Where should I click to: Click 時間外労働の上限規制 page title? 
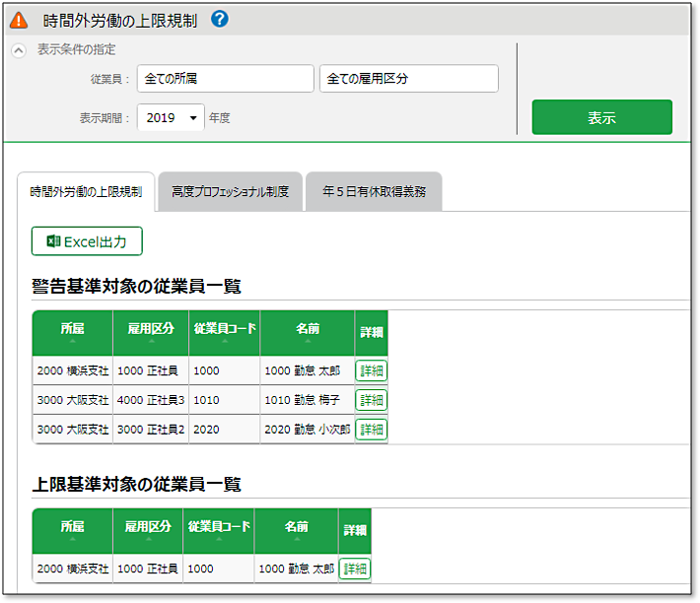[x=119, y=21]
